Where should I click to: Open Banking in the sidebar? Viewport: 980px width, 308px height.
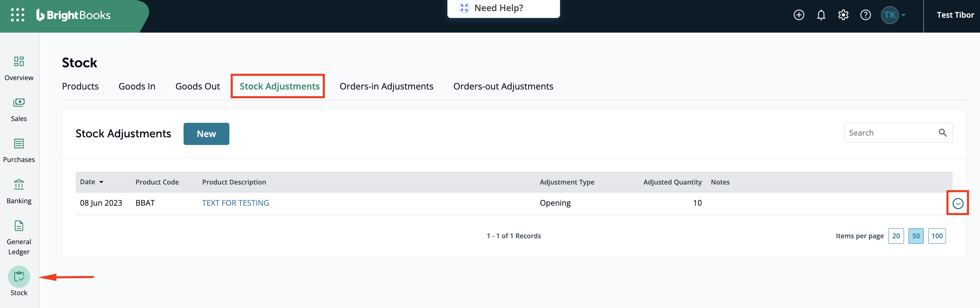(x=19, y=192)
